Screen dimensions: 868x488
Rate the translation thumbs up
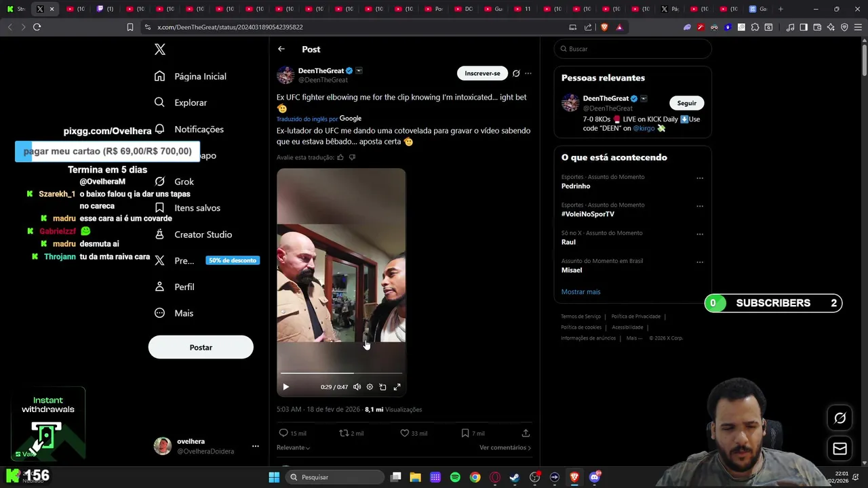click(x=340, y=157)
